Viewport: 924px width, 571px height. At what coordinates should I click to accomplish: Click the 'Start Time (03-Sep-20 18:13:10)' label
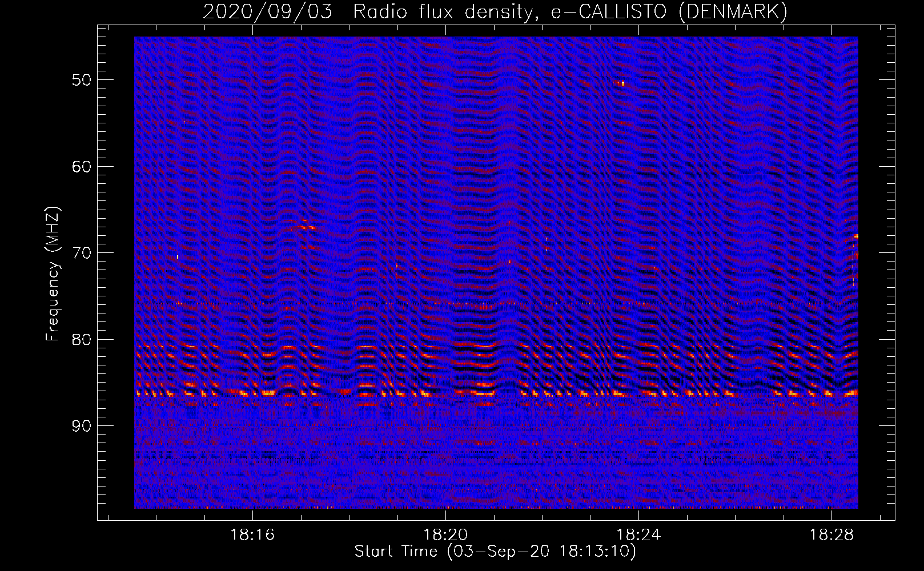[x=495, y=552]
